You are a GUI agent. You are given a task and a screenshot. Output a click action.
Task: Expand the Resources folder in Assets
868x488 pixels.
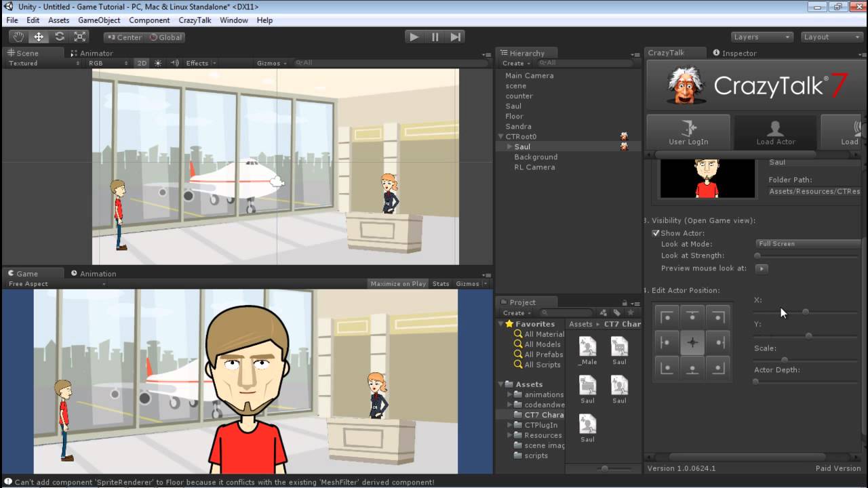point(510,435)
